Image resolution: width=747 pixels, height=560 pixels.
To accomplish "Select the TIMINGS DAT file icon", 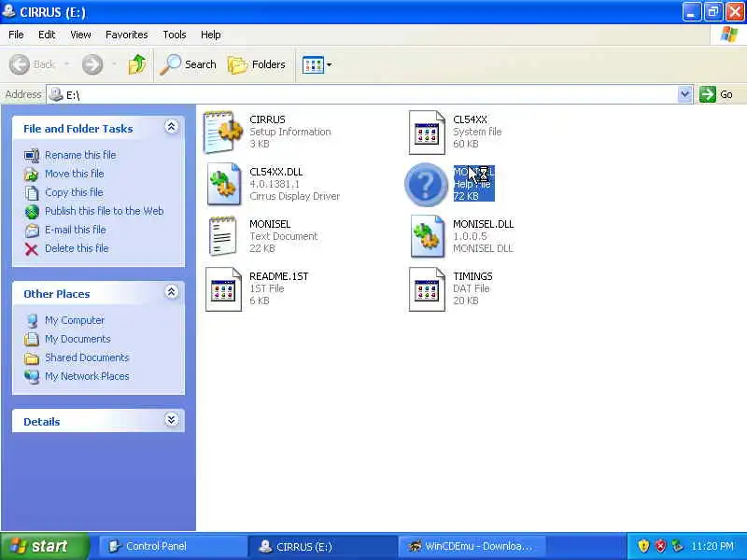I will point(427,288).
